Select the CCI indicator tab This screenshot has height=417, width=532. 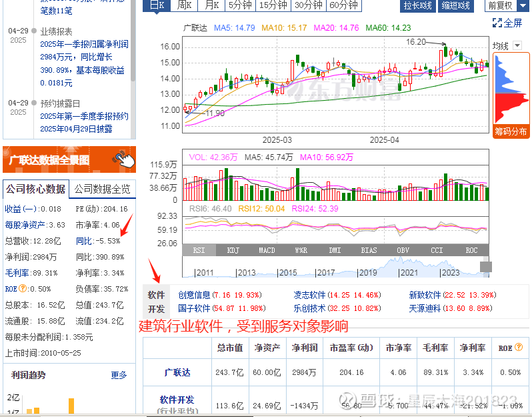(x=437, y=250)
